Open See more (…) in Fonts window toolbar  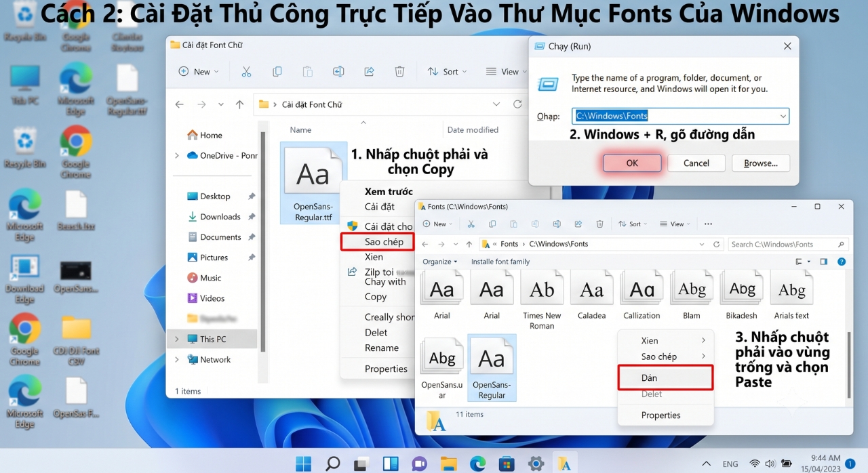(708, 224)
